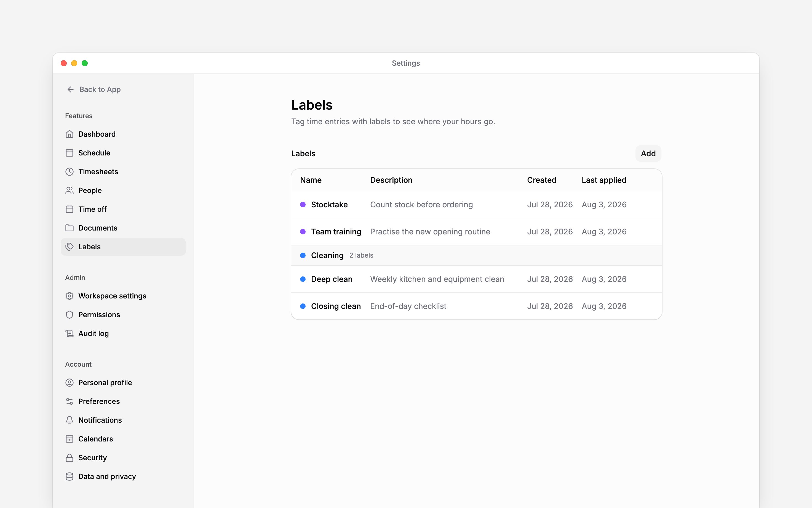Collapse the Cleaning label group
This screenshot has height=508, width=812.
[x=476, y=255]
